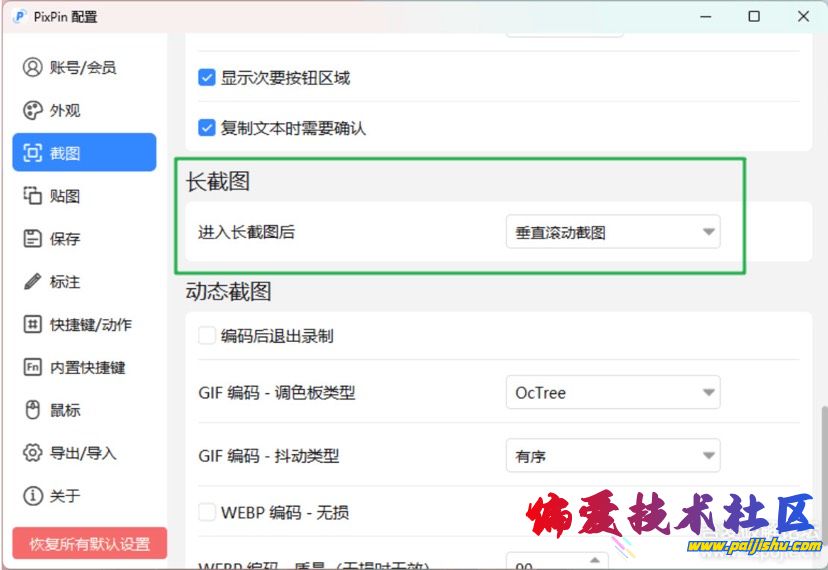Uncheck 显示次要按钮区域 checkbox
828x570 pixels.
coord(207,78)
